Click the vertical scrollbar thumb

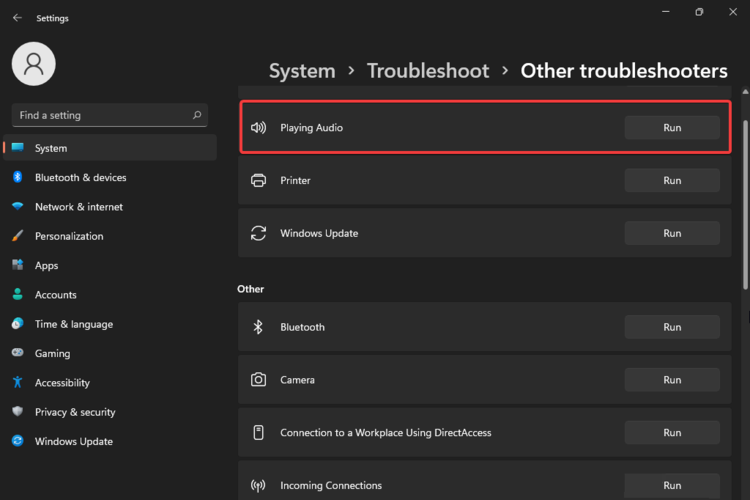[x=745, y=205]
